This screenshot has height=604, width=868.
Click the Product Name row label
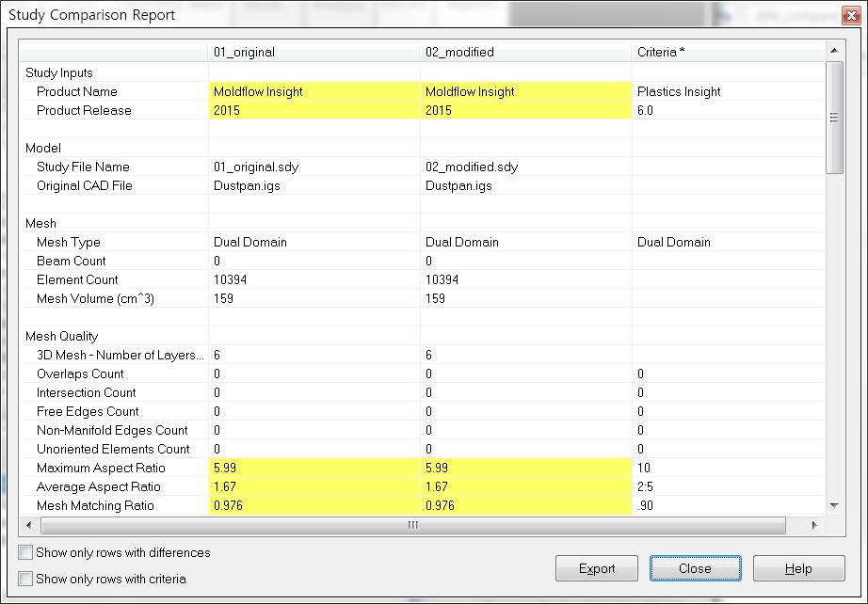pyautogui.click(x=77, y=92)
